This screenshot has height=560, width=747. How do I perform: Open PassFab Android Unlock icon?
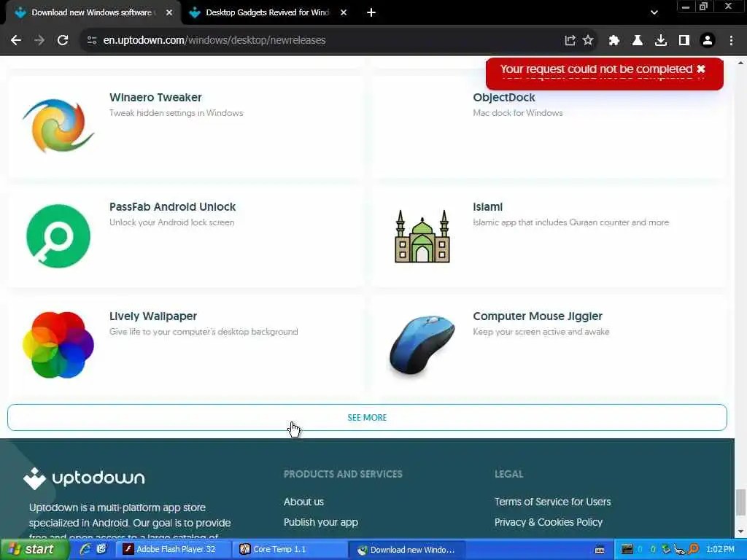pos(58,236)
